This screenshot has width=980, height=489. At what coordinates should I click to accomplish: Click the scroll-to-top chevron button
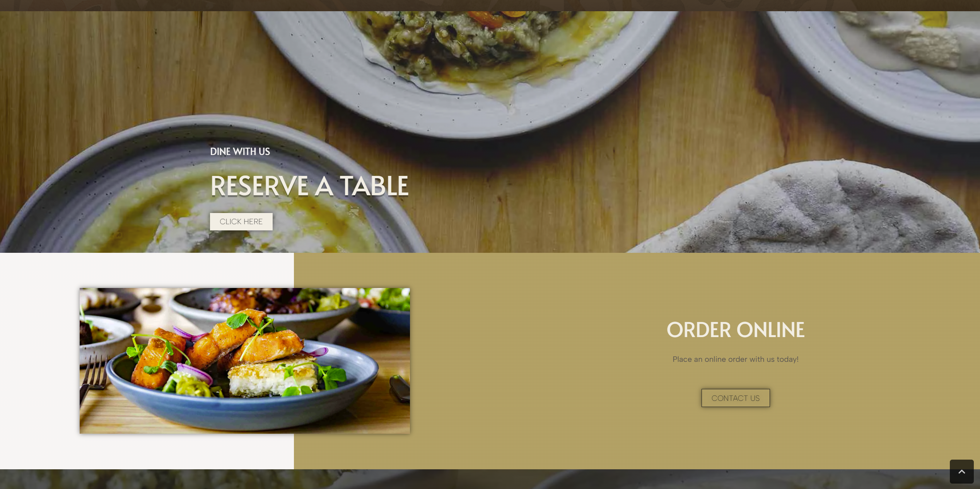click(961, 471)
